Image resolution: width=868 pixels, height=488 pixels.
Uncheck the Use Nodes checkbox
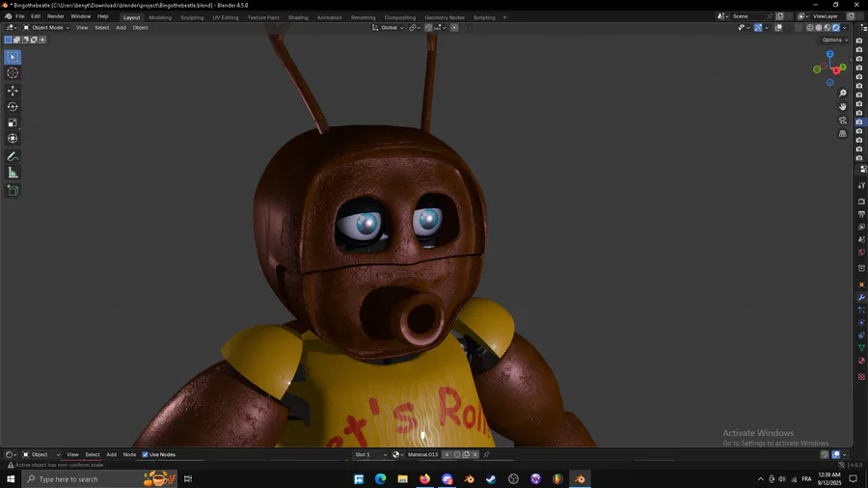146,454
